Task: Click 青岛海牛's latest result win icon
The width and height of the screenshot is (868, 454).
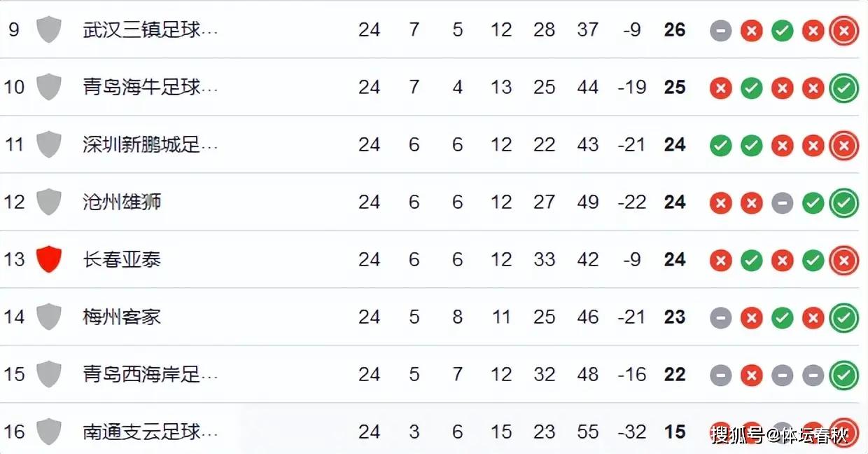Action: pyautogui.click(x=843, y=88)
